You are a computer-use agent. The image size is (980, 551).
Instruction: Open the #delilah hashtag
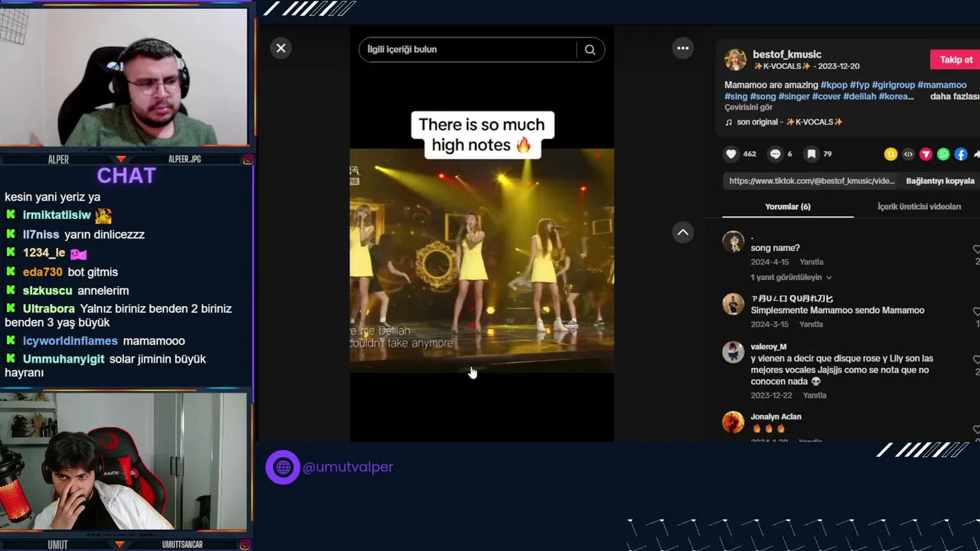(860, 96)
